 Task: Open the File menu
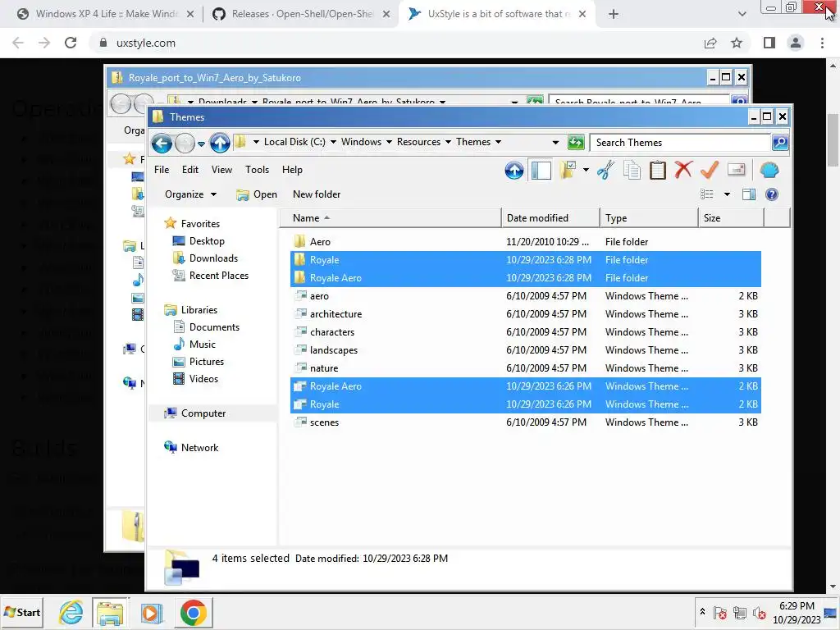pos(162,170)
